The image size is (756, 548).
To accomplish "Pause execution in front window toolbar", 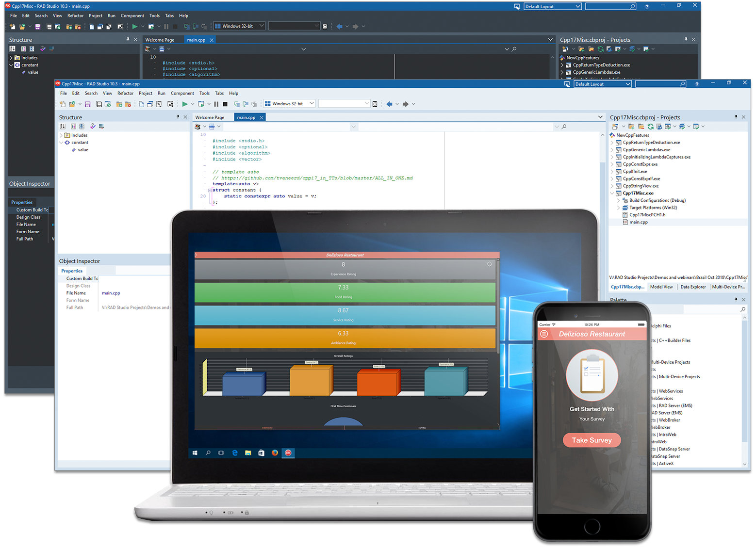I will (216, 104).
